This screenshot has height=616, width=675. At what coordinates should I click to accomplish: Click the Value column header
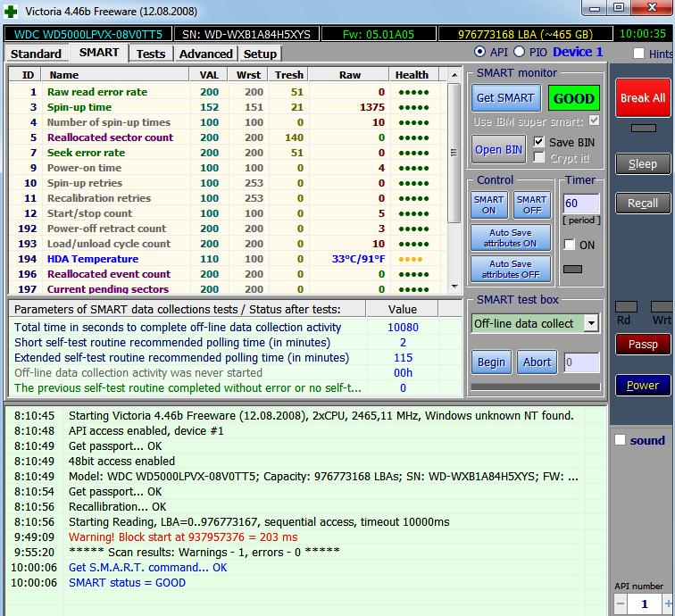[x=402, y=309]
